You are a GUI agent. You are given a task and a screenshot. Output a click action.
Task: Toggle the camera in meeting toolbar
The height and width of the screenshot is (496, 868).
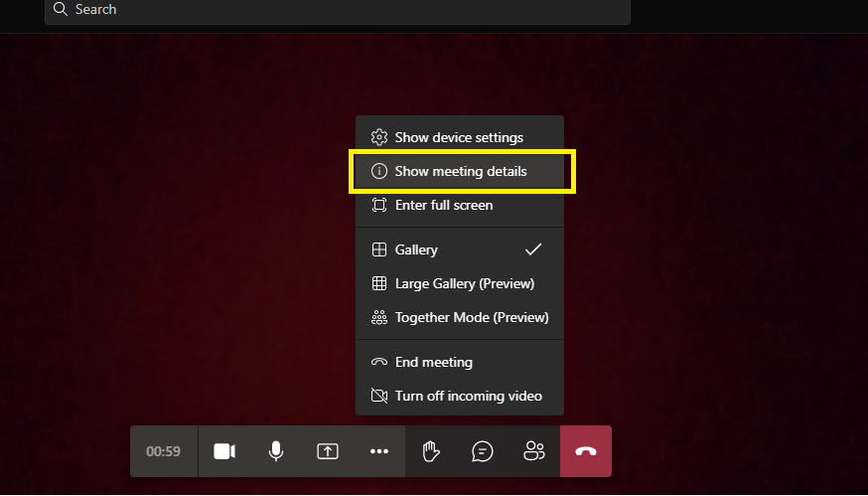point(224,451)
